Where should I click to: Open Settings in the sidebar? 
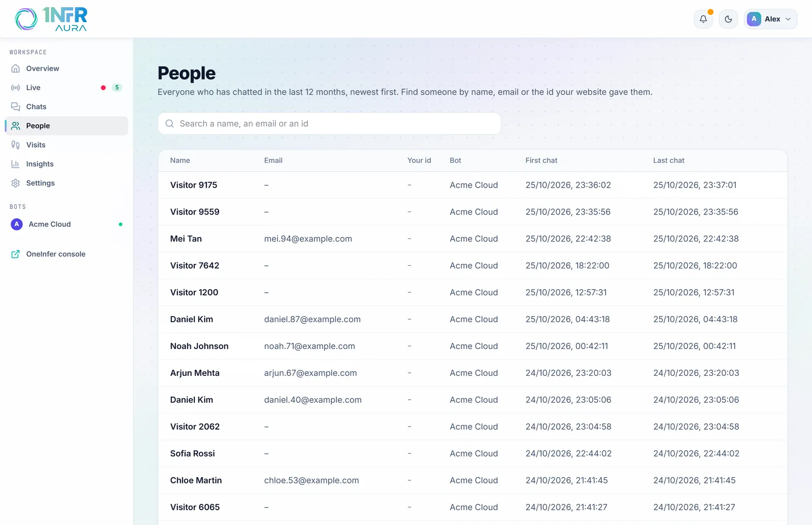pos(66,183)
